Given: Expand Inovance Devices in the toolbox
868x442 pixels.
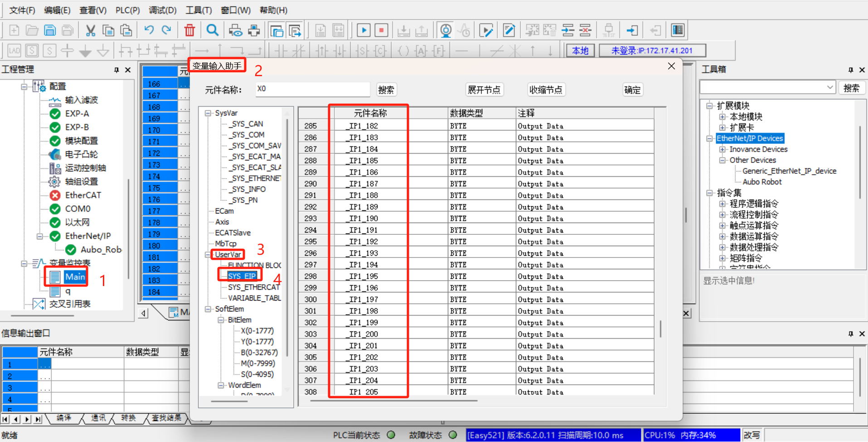Looking at the screenshot, I should coord(723,150).
